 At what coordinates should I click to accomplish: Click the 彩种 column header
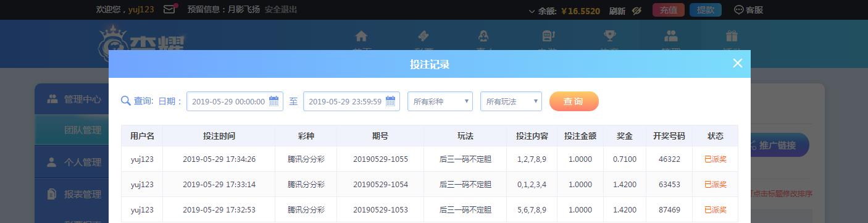pos(306,136)
